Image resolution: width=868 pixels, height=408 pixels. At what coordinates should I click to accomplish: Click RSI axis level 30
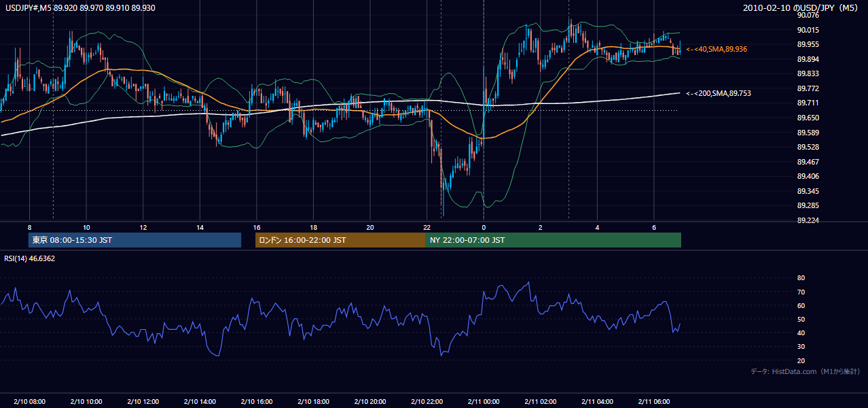click(x=801, y=347)
